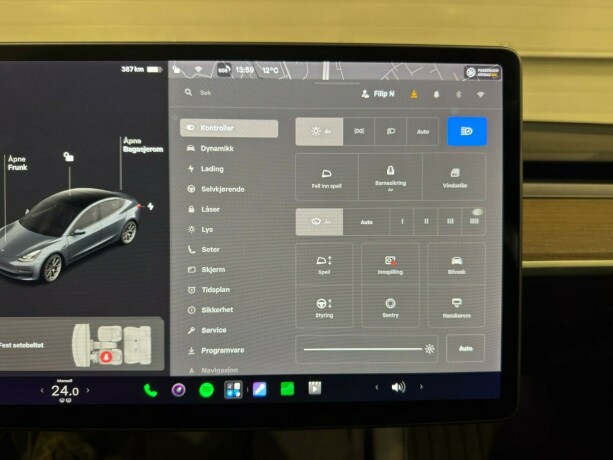Lower volume with left chevron
613x460 pixels.
pyautogui.click(x=376, y=387)
